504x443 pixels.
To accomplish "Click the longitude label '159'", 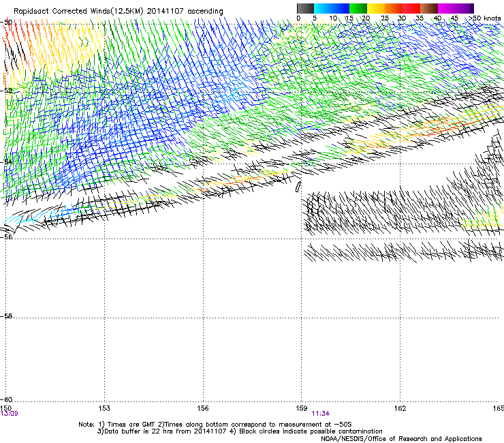I will [302, 408].
